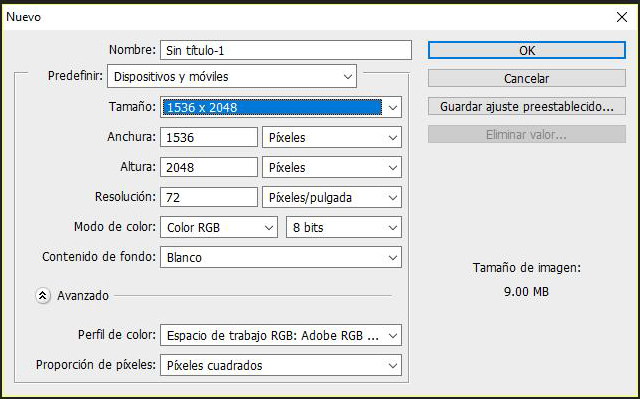Click the Anchura value field
This screenshot has width=640, height=399.
pyautogui.click(x=209, y=137)
